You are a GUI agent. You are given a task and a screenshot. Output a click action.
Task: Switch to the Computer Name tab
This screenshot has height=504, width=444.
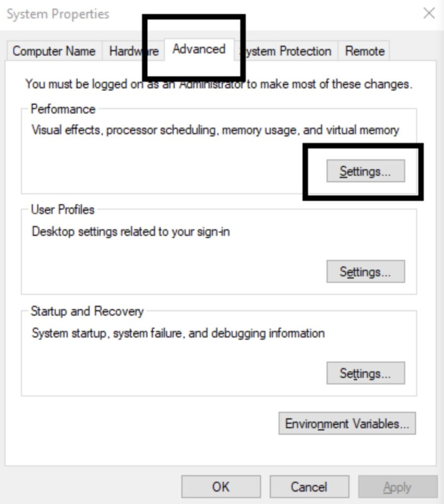point(54,51)
